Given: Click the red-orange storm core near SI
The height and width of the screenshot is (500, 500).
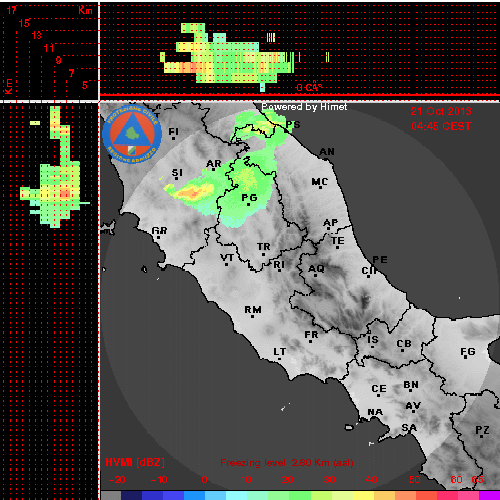Looking at the screenshot, I should coord(191,193).
